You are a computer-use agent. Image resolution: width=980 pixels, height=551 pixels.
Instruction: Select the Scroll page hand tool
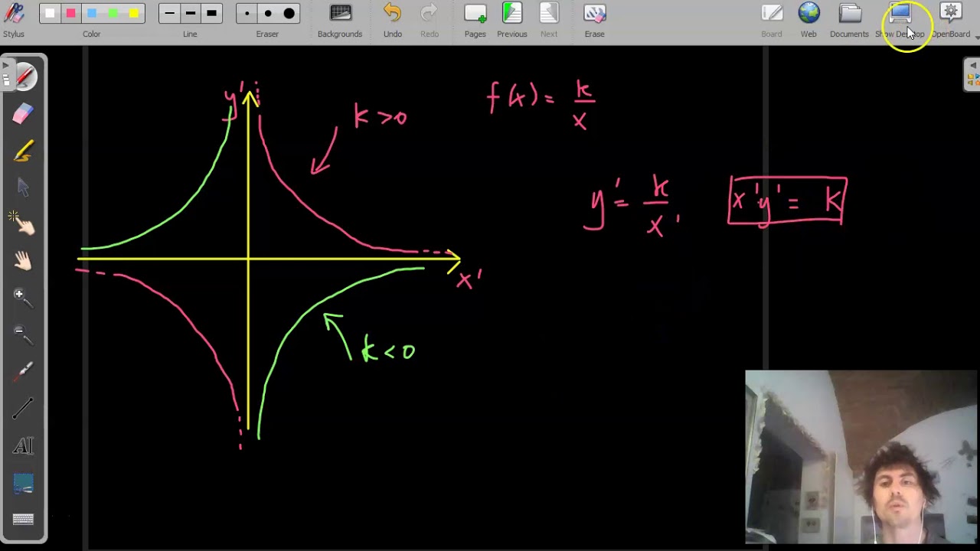tap(23, 261)
